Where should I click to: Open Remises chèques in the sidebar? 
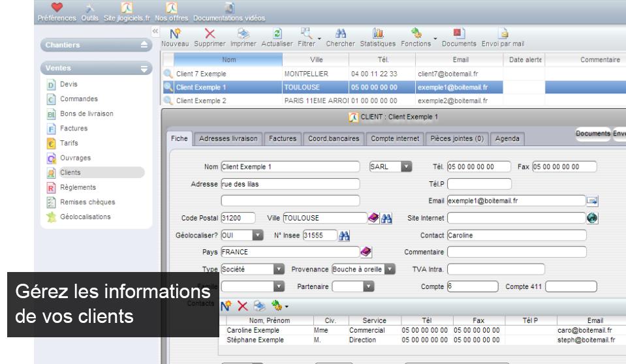[x=87, y=202]
